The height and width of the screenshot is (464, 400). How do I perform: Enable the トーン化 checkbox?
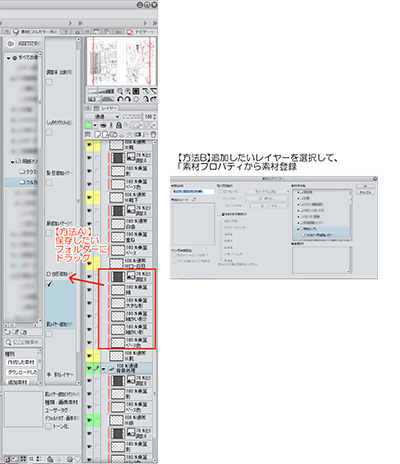(49, 426)
